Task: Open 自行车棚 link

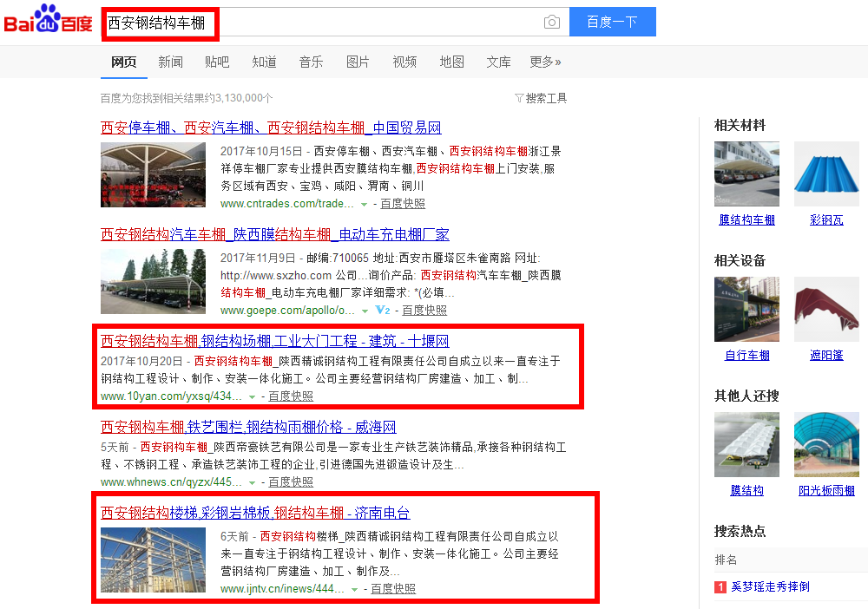Action: 746,356
